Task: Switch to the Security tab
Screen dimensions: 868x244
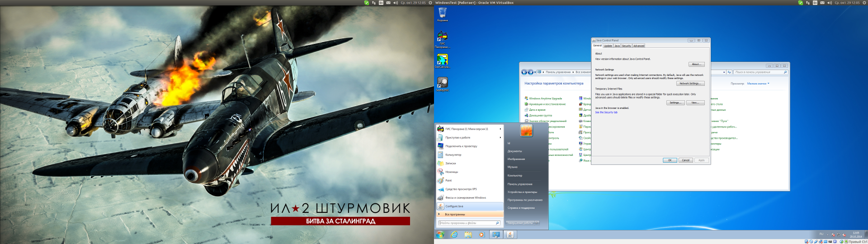Action: tap(627, 46)
